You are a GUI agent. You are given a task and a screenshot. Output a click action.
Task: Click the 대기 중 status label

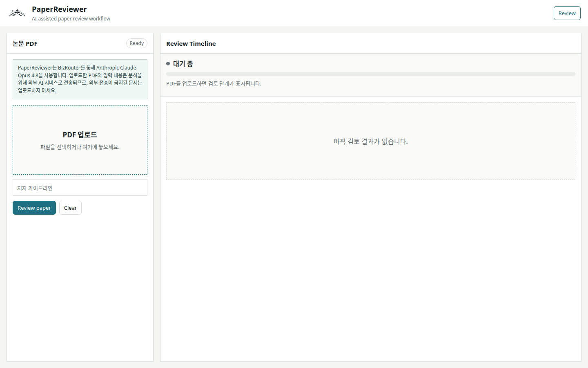(x=183, y=64)
